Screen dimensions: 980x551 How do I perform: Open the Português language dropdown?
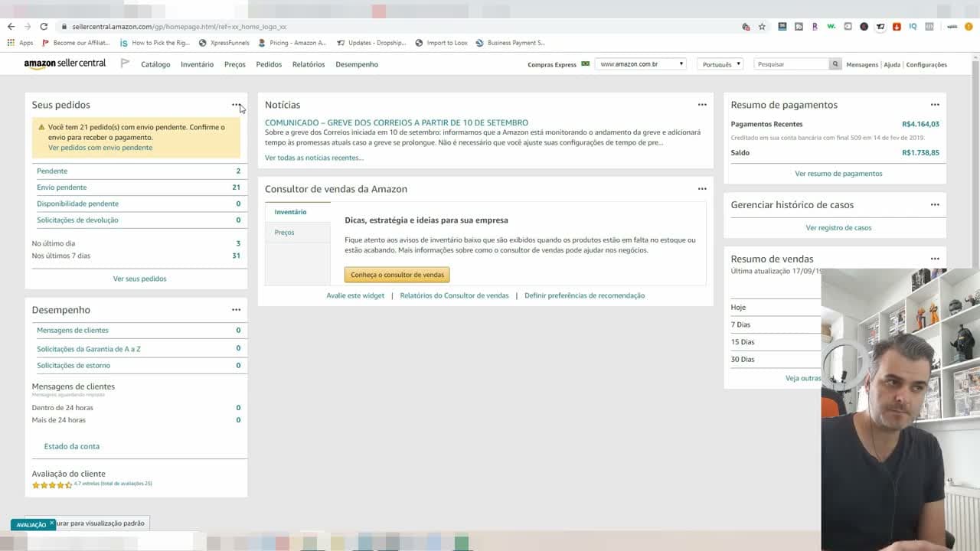coord(720,64)
